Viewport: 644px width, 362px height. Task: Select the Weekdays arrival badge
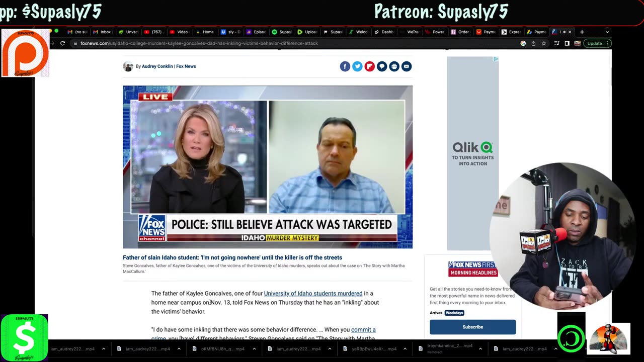coord(454,313)
